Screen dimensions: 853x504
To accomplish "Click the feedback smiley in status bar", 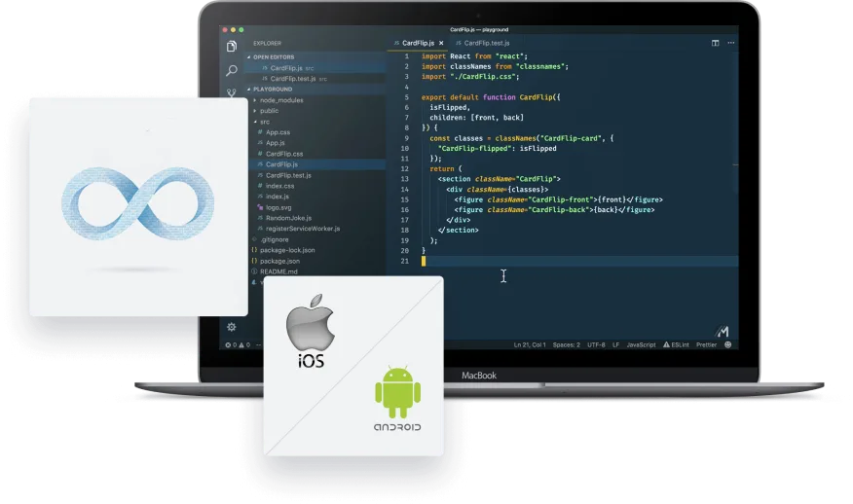I will [x=728, y=344].
